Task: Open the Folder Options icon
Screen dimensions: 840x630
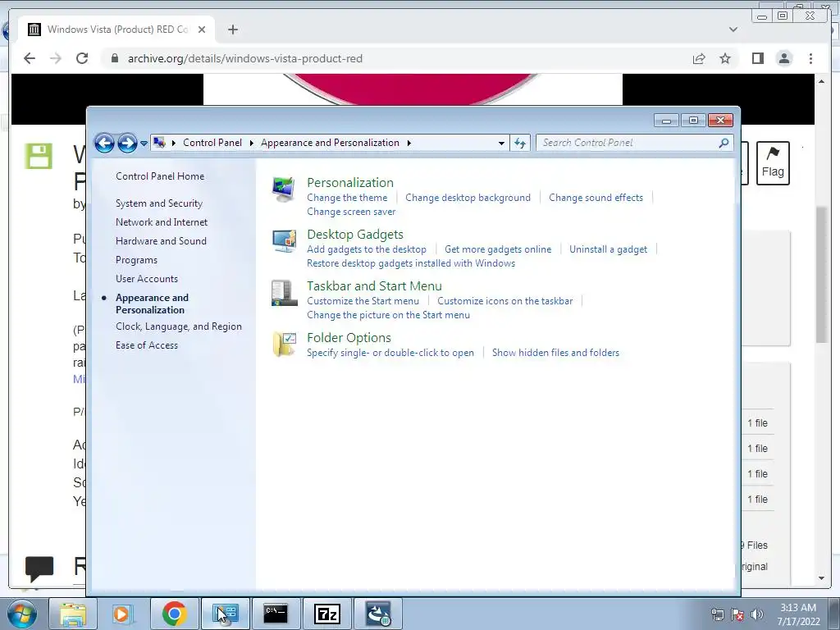Action: click(283, 345)
